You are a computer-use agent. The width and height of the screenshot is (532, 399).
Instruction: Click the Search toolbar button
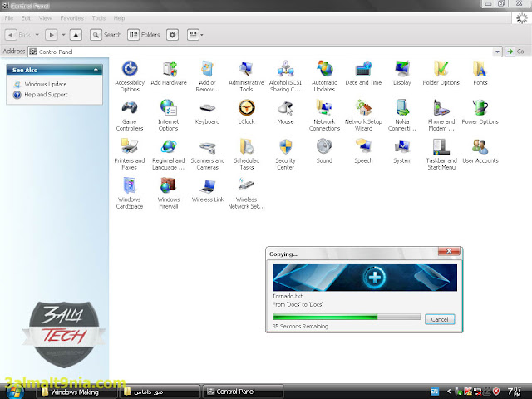[x=106, y=35]
